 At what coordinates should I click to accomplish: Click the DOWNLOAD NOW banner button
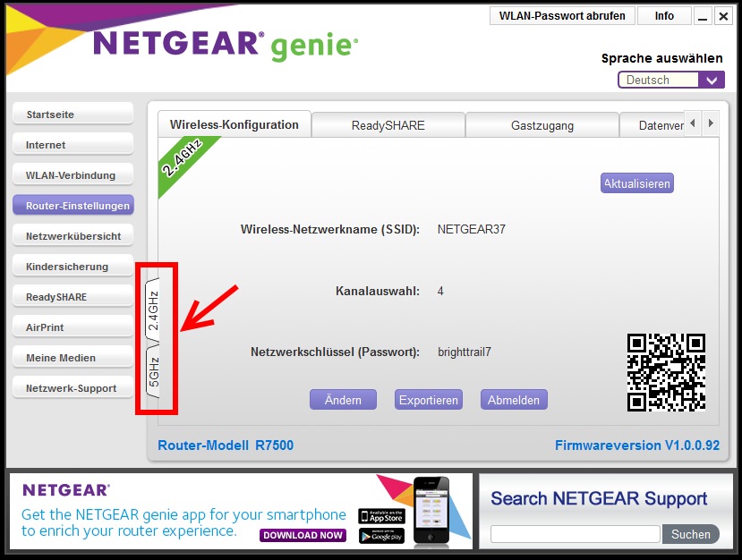click(303, 535)
